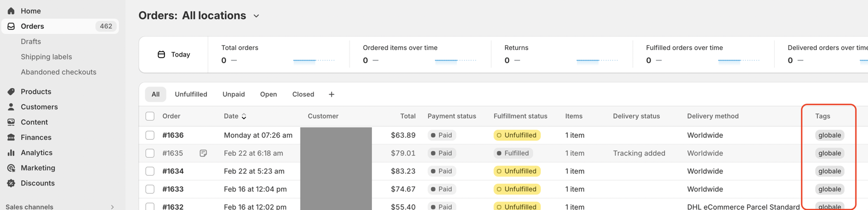Open the All locations dropdown
868x210 pixels.
coord(221,16)
